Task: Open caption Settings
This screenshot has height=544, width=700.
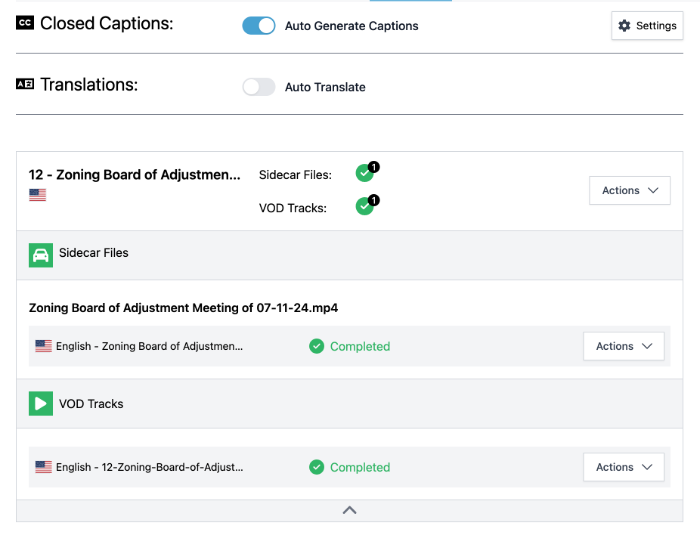Action: (647, 26)
